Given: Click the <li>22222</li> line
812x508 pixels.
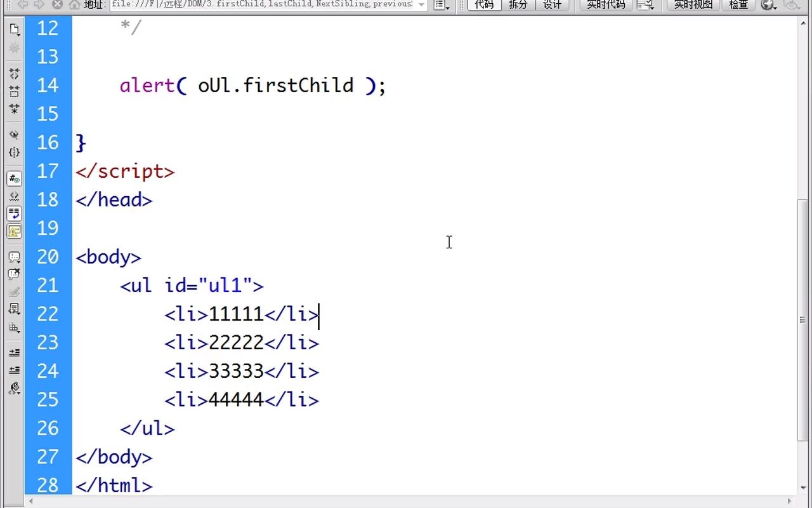Looking at the screenshot, I should tap(241, 343).
